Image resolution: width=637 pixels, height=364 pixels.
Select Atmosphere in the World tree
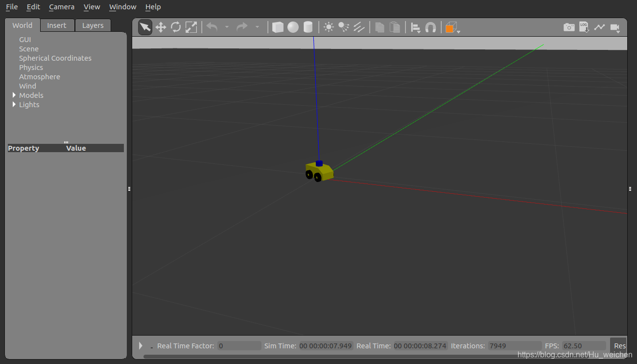(x=40, y=77)
